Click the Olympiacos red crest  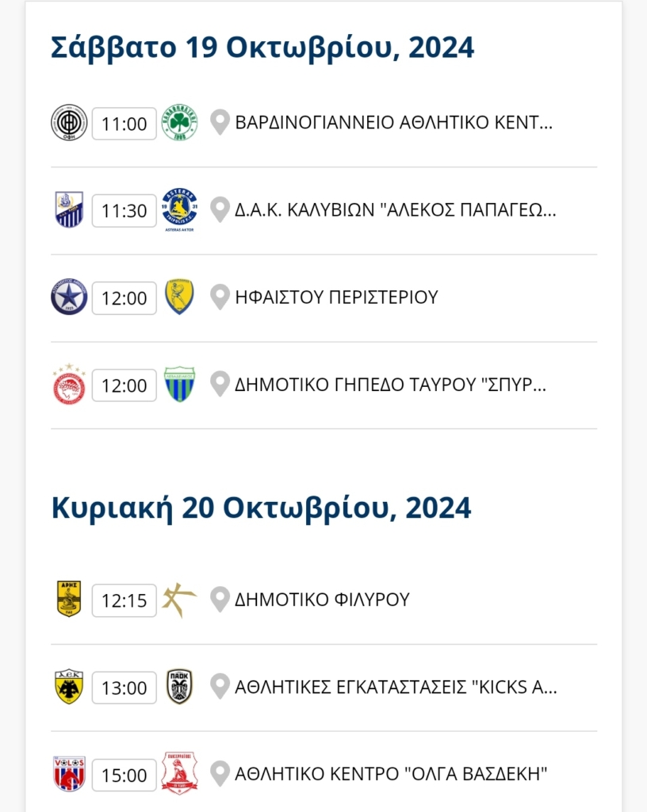[x=69, y=385]
